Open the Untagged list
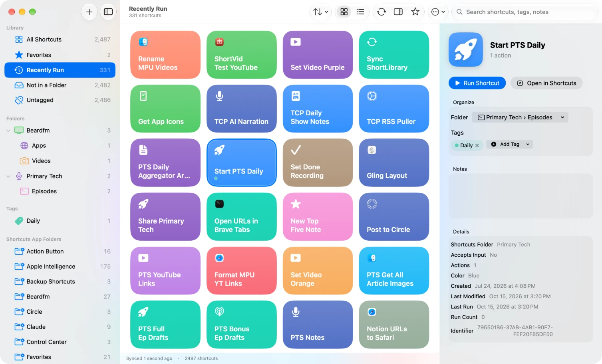Screen dimensions: 602x364 click(60, 100)
